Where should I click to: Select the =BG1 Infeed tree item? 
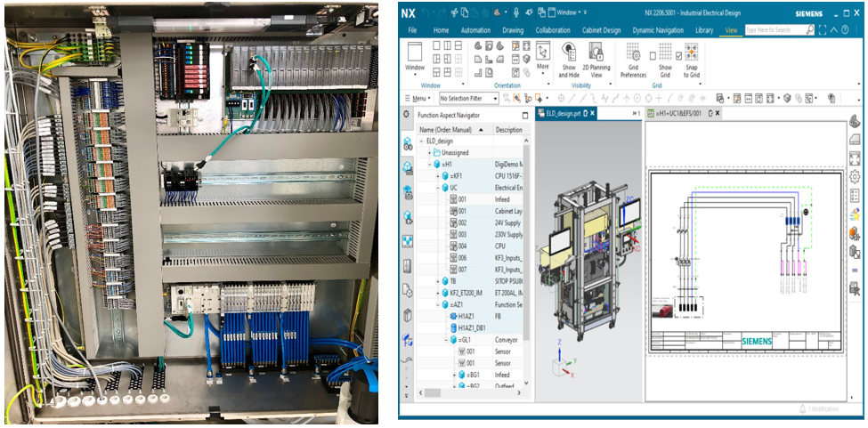[469, 375]
